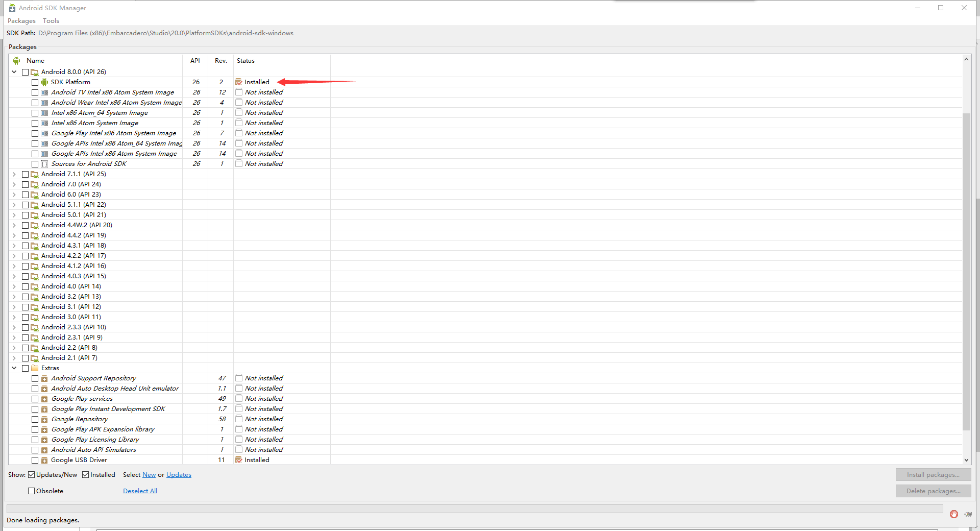The image size is (980, 531).
Task: Sort by the API column header
Action: 195,61
